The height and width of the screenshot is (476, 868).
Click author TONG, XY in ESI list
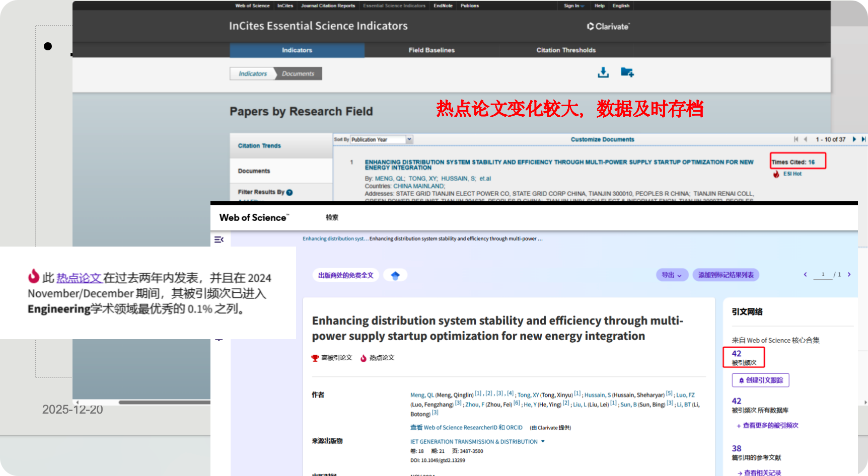[423, 179]
